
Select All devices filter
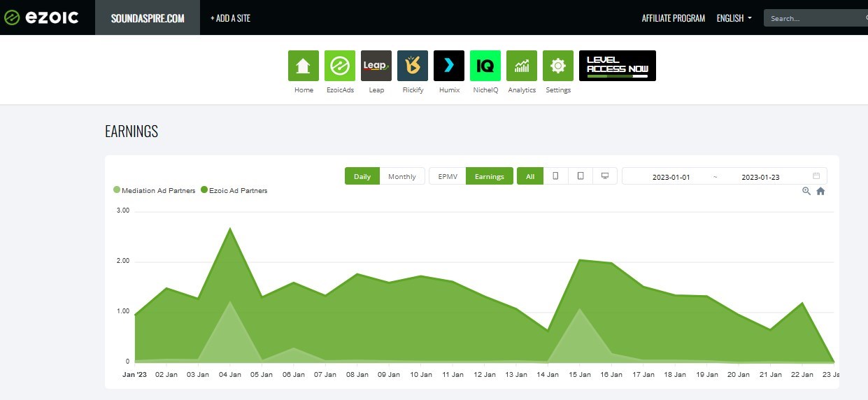click(x=530, y=176)
